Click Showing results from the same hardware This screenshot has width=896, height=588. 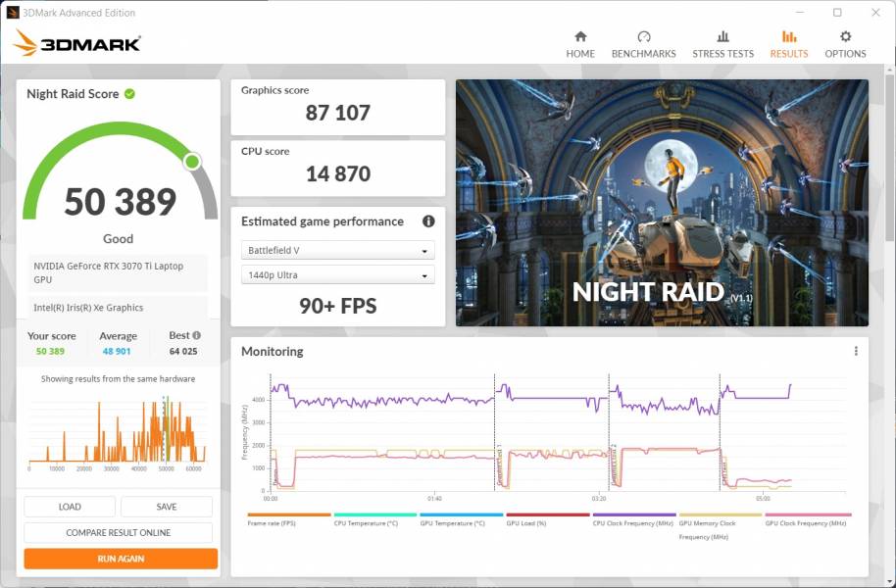(118, 379)
